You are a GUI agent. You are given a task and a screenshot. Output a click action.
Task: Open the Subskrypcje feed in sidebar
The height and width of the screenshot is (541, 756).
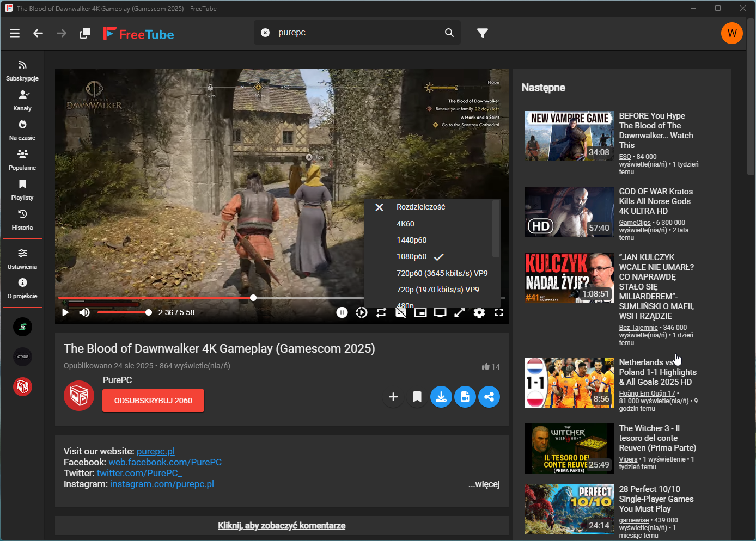click(x=22, y=71)
